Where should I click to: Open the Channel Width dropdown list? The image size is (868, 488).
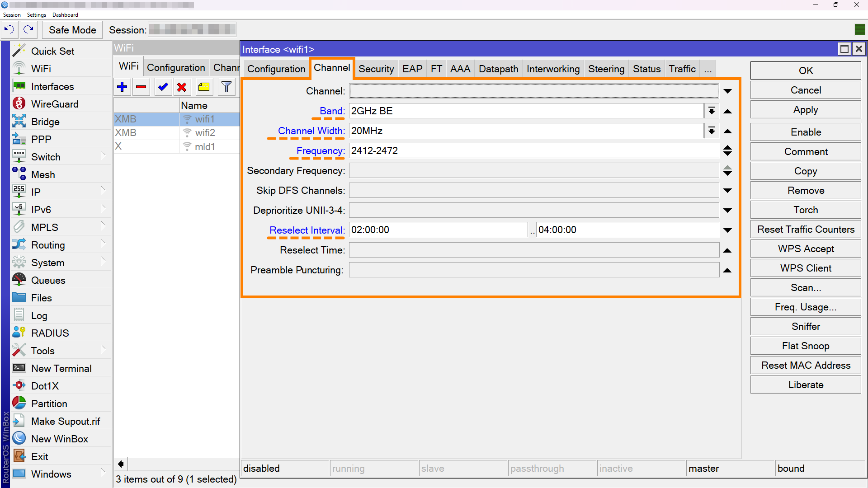pyautogui.click(x=712, y=131)
